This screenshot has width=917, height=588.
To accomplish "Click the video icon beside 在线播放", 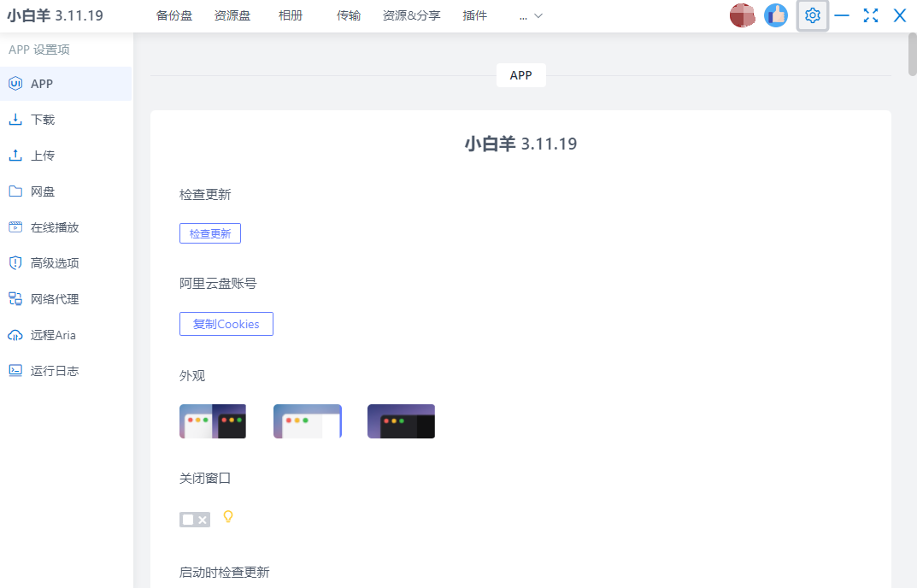I will pyautogui.click(x=15, y=227).
